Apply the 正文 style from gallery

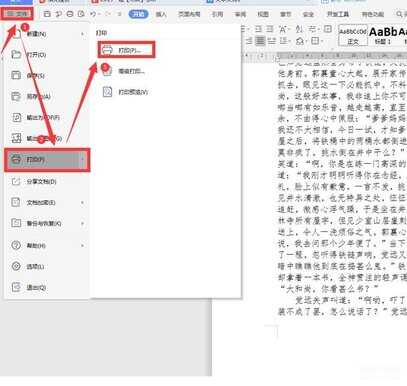pos(353,35)
